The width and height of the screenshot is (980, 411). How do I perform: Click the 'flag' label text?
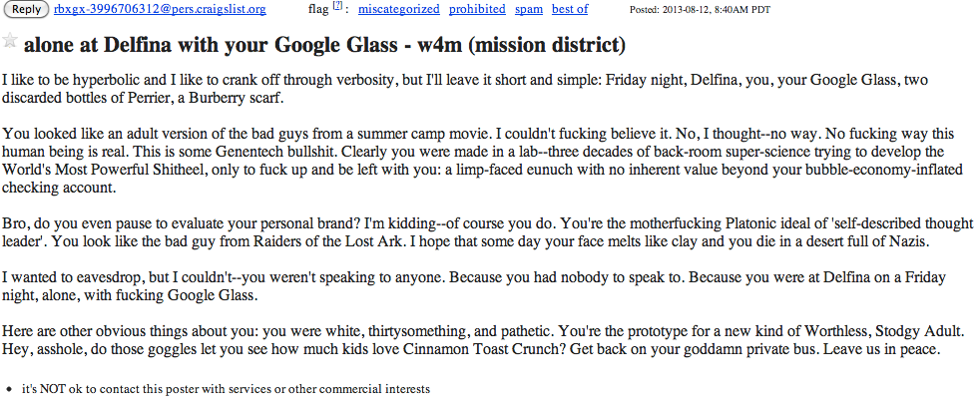(318, 9)
